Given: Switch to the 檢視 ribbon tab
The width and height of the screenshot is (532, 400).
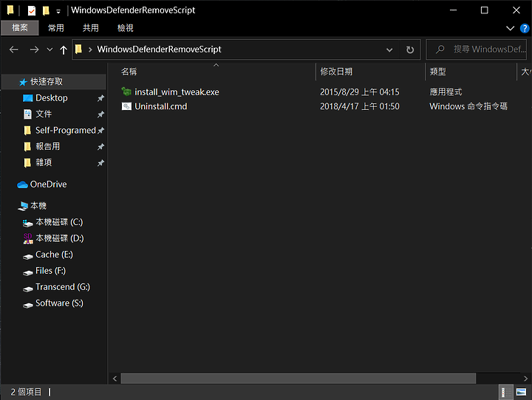Looking at the screenshot, I should coord(126,28).
